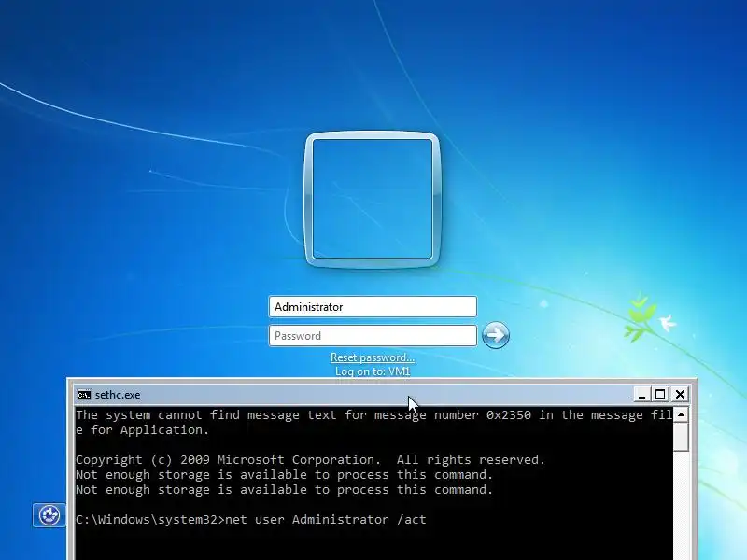This screenshot has width=747, height=560.
Task: Click the console scrollbar up arrow
Action: point(682,414)
